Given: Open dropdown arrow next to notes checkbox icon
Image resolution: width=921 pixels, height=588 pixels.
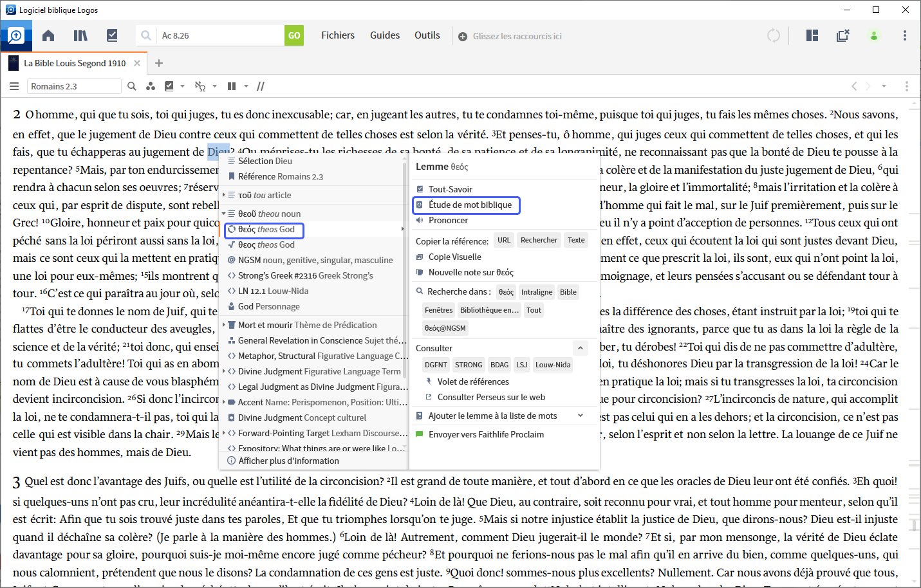Looking at the screenshot, I should pyautogui.click(x=182, y=86).
